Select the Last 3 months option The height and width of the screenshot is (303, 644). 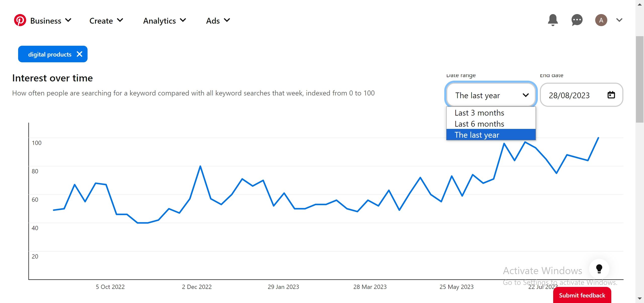click(479, 113)
